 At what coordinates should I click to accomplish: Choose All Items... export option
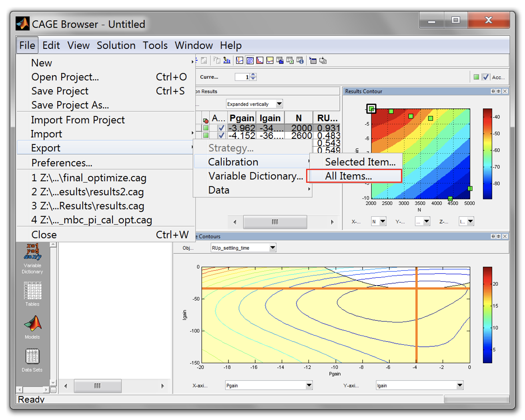(x=354, y=176)
